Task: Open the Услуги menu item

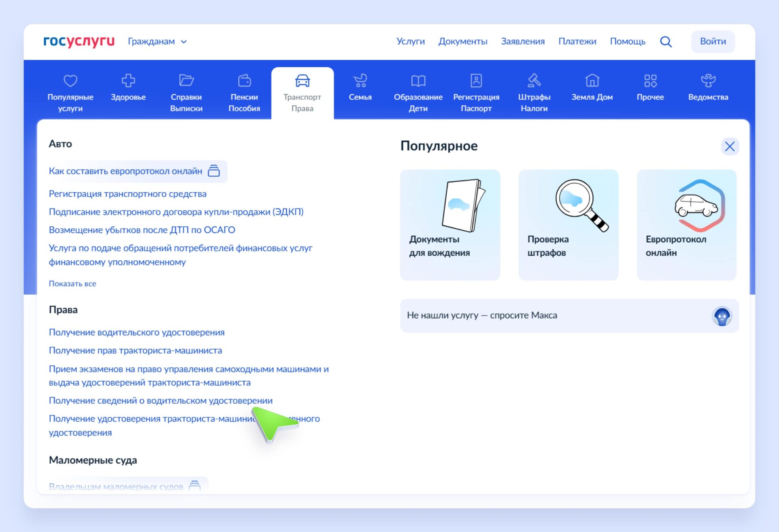Action: (410, 41)
